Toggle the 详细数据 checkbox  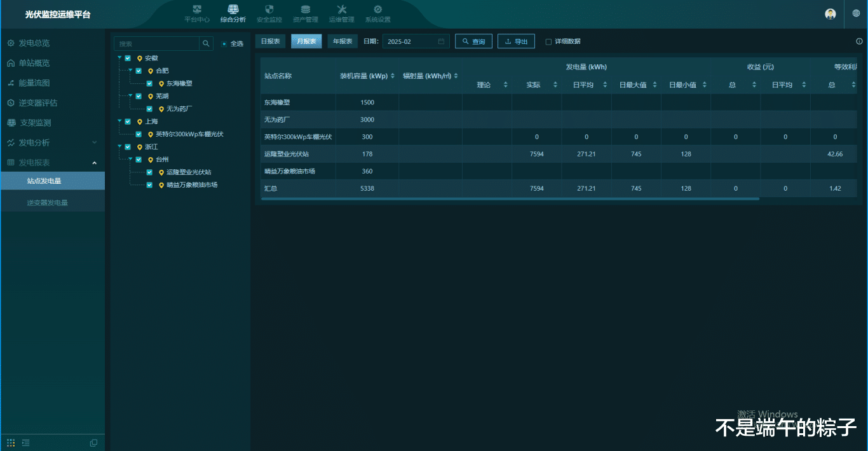[x=548, y=42]
